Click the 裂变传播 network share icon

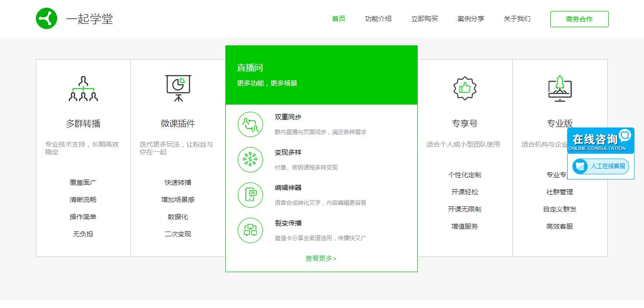[250, 230]
